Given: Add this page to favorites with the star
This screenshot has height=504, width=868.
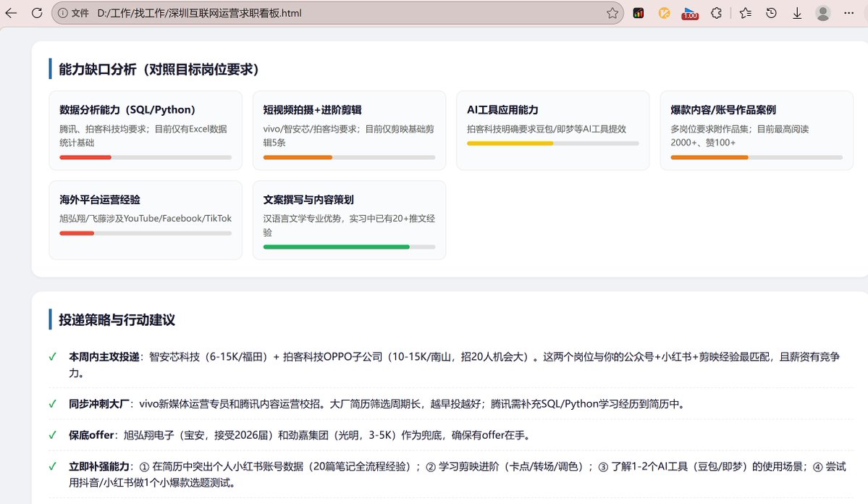Looking at the screenshot, I should (x=612, y=13).
